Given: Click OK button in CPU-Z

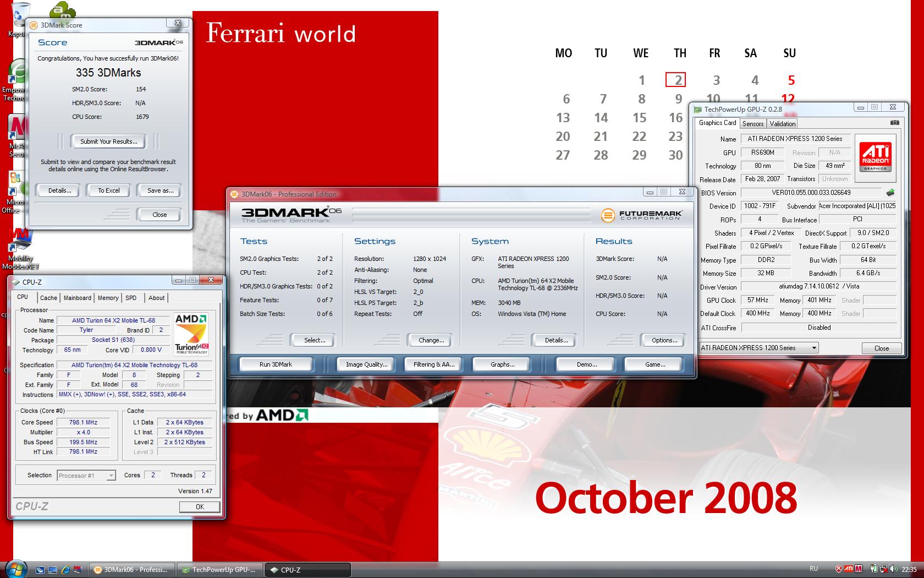Looking at the screenshot, I should click(x=200, y=507).
